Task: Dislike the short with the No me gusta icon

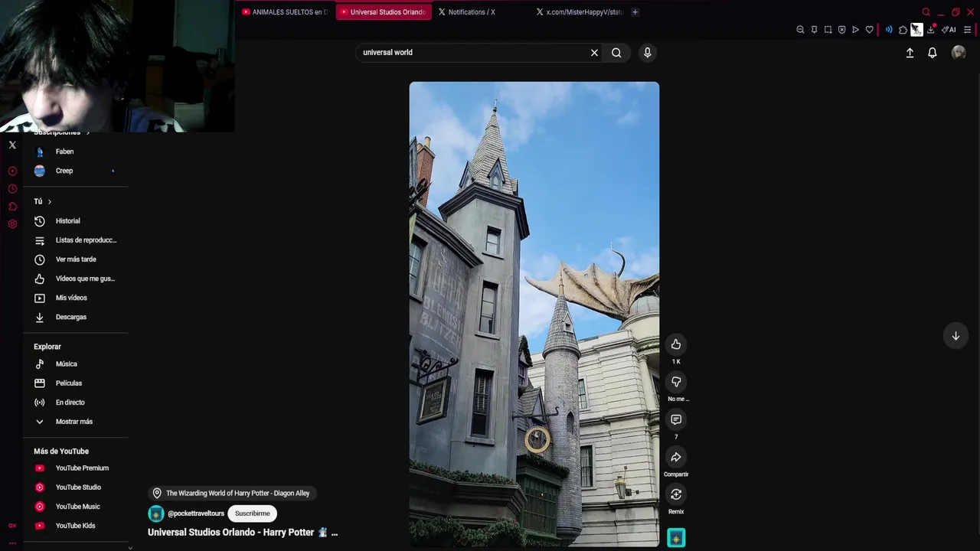Action: (x=676, y=382)
